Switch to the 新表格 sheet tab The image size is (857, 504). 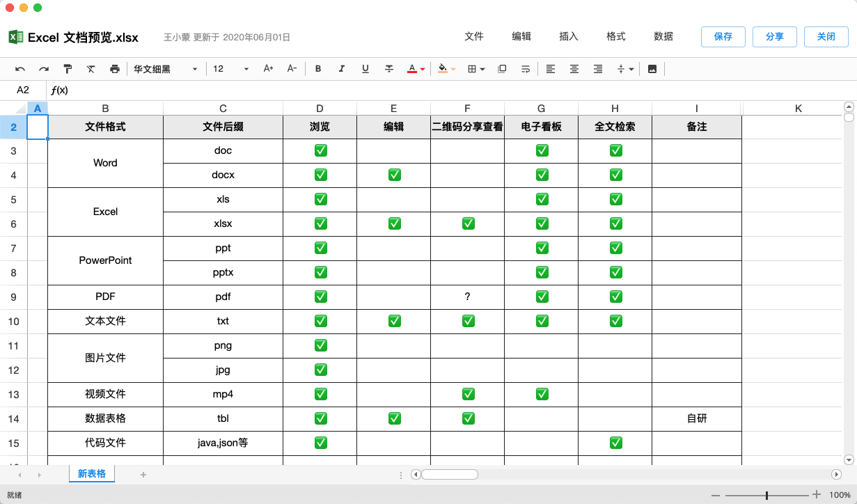(x=91, y=474)
